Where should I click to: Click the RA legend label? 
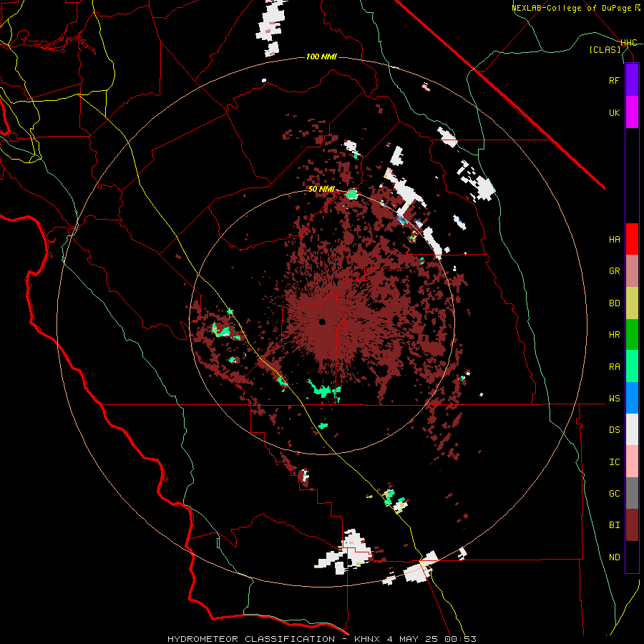pos(614,367)
